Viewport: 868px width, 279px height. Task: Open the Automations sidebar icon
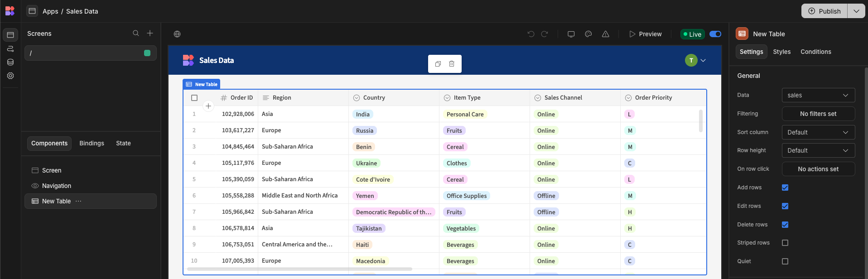point(10,48)
